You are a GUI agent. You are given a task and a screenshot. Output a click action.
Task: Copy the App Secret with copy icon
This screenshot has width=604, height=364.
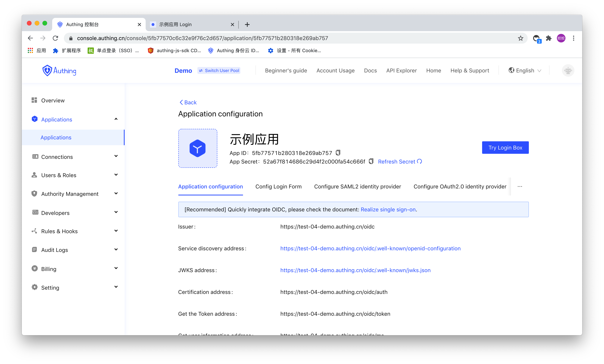(371, 161)
